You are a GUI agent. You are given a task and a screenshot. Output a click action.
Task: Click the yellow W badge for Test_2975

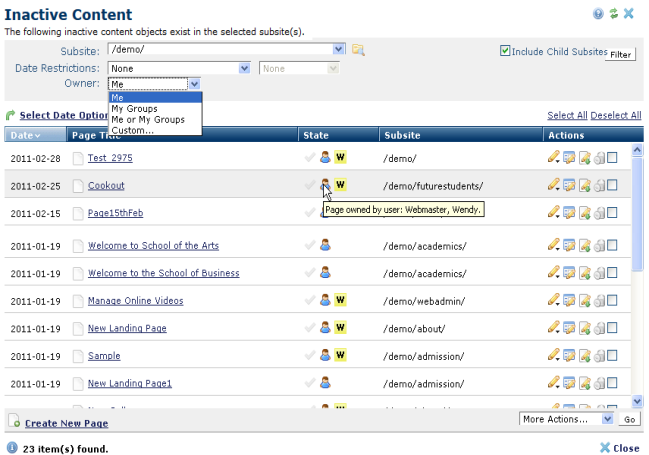tap(340, 157)
